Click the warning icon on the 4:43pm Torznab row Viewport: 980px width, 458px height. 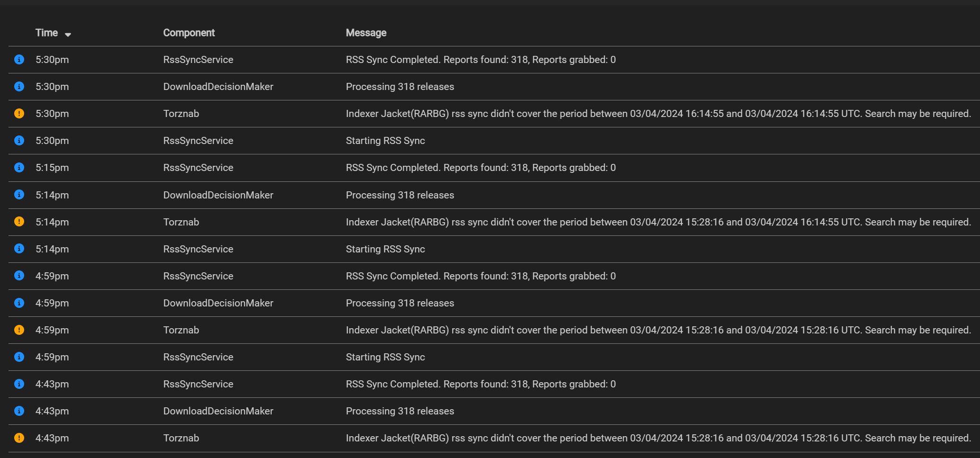pos(19,438)
